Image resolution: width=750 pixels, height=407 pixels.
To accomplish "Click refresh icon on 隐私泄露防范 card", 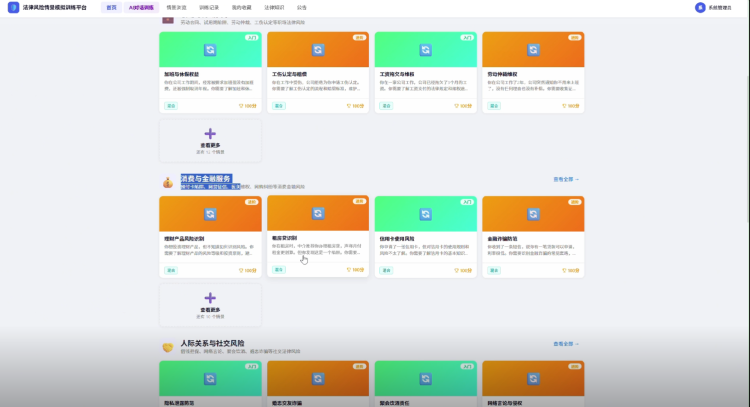I will (210, 379).
